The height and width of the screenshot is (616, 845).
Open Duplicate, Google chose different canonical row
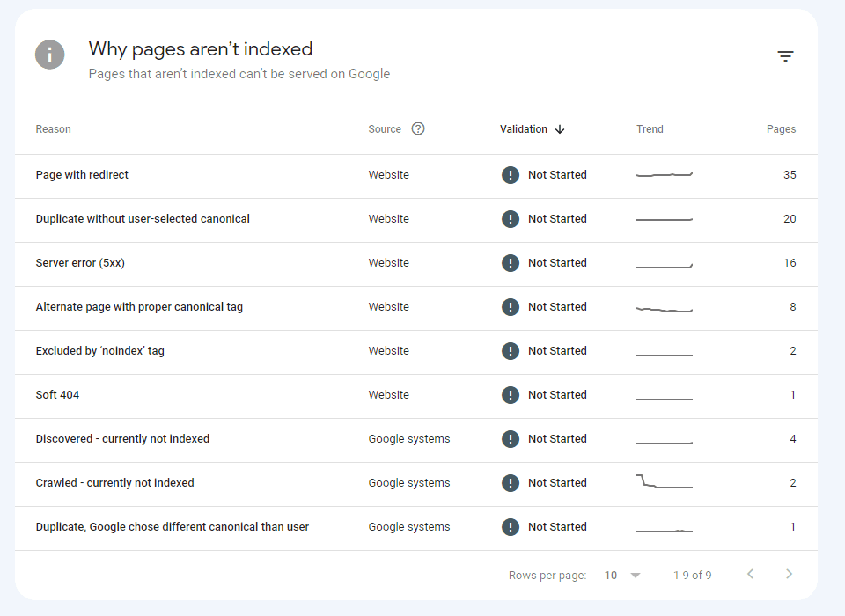click(416, 528)
